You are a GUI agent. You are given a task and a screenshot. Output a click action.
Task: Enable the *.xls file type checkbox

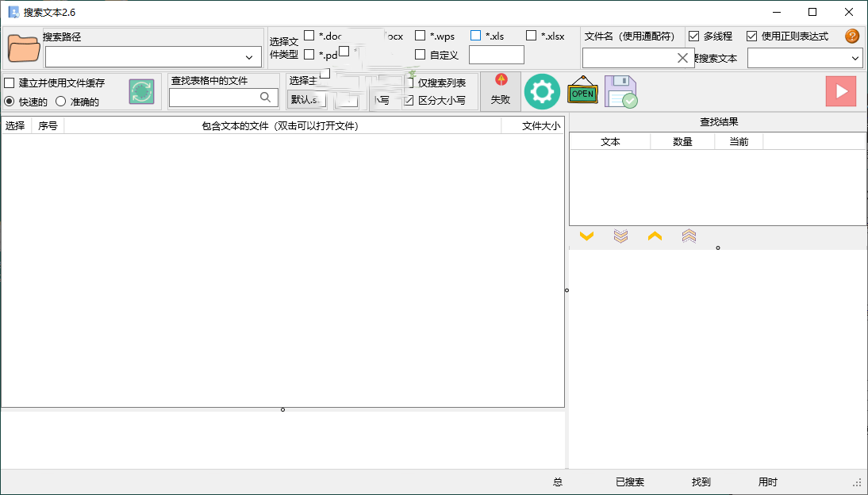pos(475,36)
